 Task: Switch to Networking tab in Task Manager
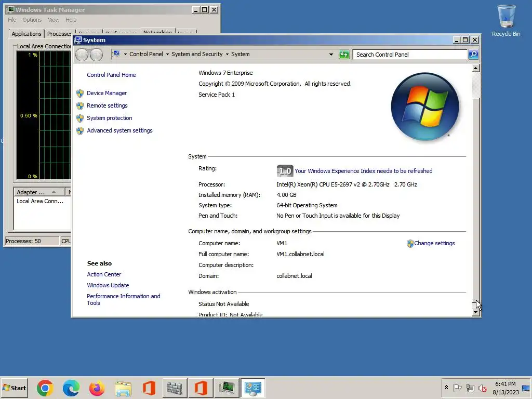157,31
